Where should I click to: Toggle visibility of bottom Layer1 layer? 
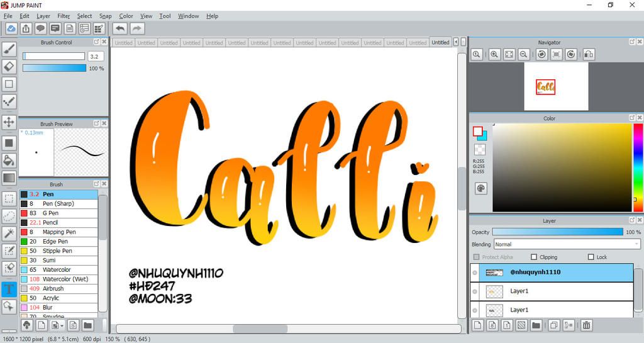point(475,310)
